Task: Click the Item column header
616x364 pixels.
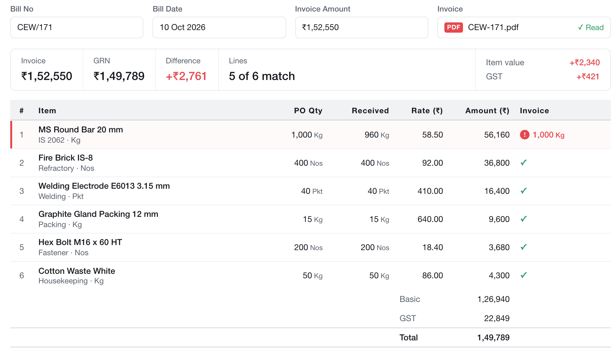Action: pyautogui.click(x=47, y=111)
